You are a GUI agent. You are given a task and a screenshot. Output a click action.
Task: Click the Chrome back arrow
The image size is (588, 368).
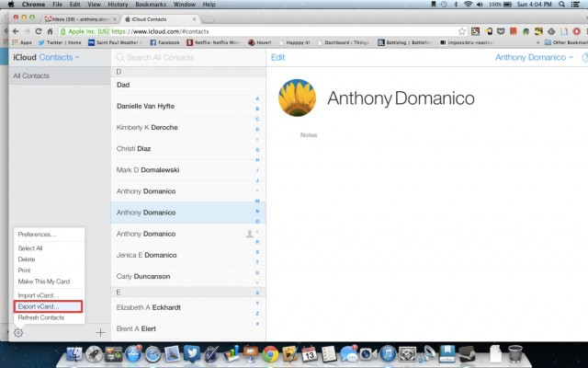pyautogui.click(x=16, y=31)
